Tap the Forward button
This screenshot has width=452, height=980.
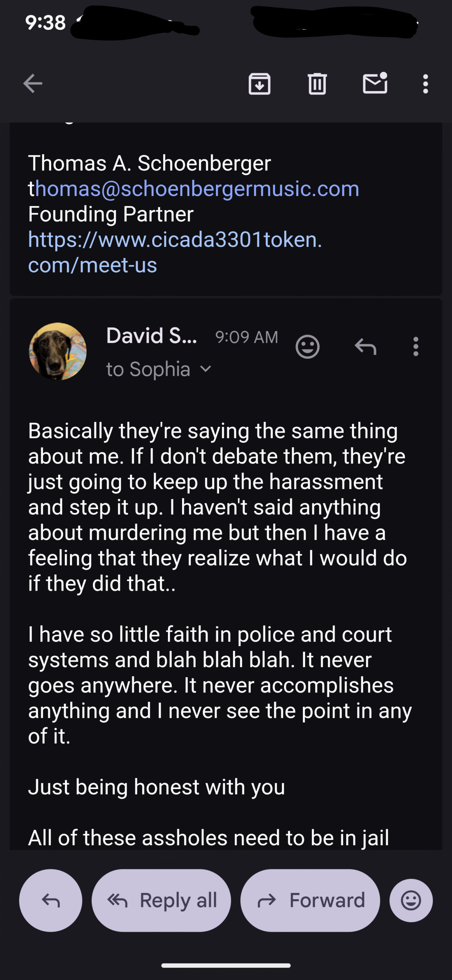[310, 900]
